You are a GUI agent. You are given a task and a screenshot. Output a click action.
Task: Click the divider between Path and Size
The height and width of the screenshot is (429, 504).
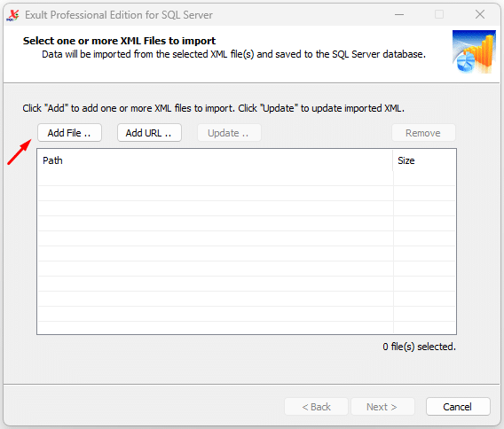(x=393, y=160)
